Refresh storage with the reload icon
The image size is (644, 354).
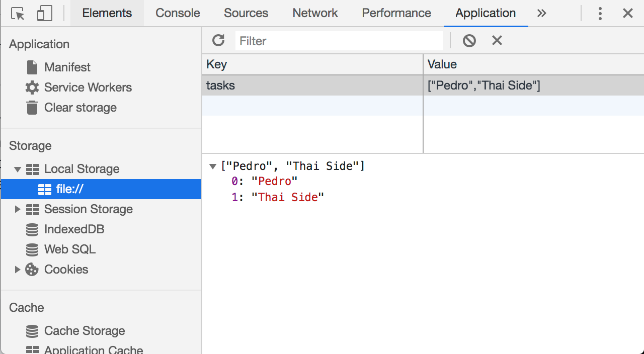(x=218, y=41)
